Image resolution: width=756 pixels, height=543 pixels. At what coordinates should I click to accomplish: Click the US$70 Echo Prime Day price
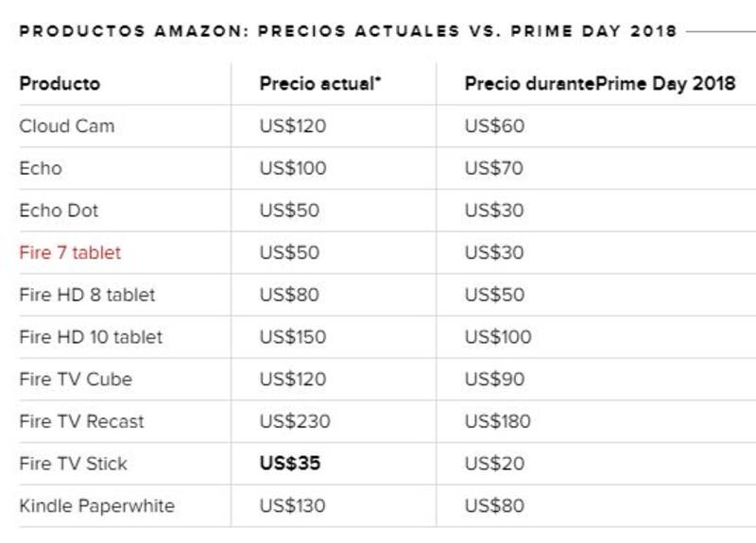pyautogui.click(x=493, y=169)
